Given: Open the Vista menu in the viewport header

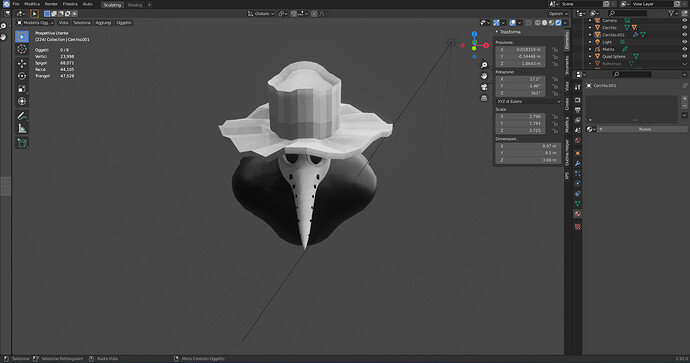Looking at the screenshot, I should point(63,22).
